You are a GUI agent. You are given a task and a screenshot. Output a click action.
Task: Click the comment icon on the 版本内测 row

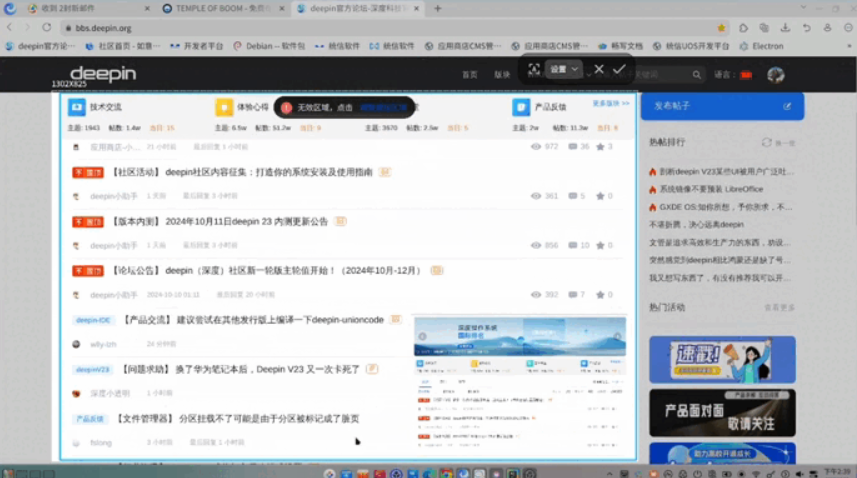coord(572,245)
